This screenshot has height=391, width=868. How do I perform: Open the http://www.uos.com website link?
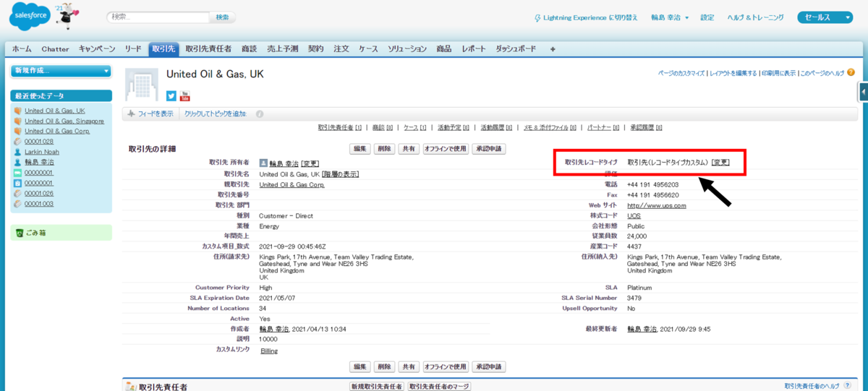click(657, 205)
